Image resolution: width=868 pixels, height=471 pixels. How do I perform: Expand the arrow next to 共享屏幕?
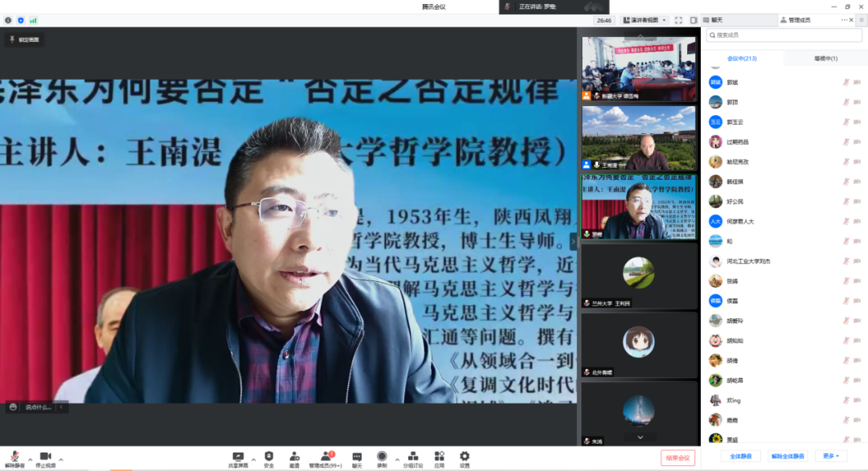coord(254,458)
